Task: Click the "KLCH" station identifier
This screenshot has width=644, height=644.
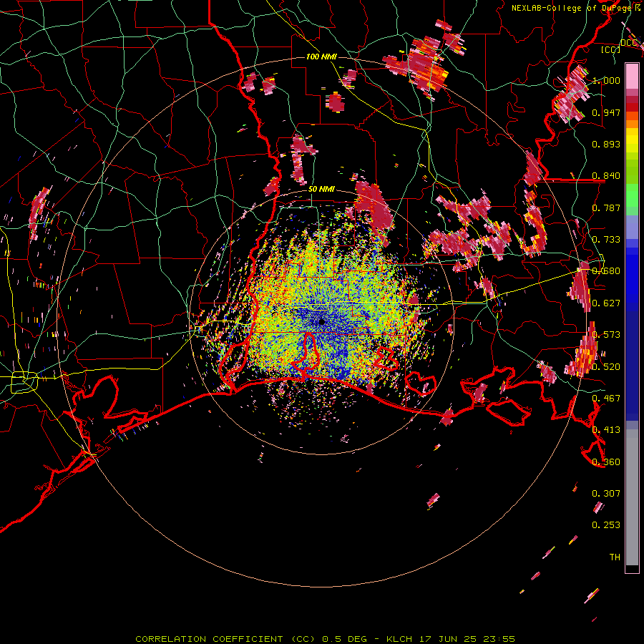Action: point(399,639)
